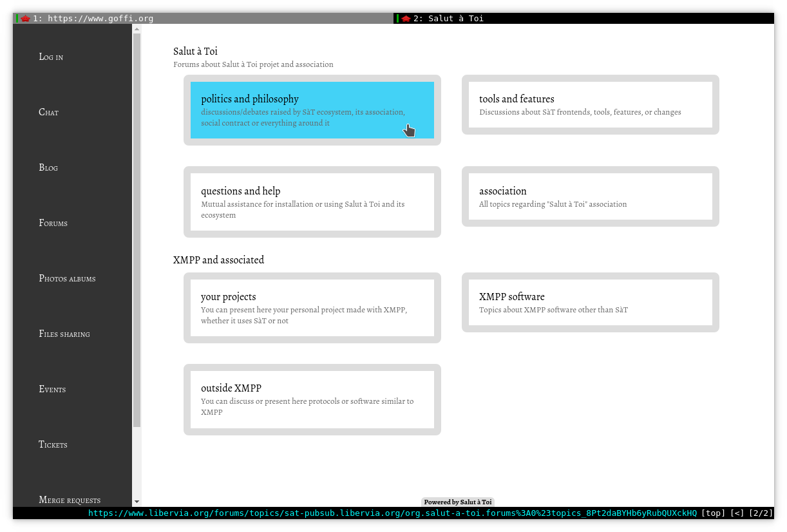Click the [2/2] tab counter in status bar
This screenshot has height=532, width=787.
click(x=761, y=513)
